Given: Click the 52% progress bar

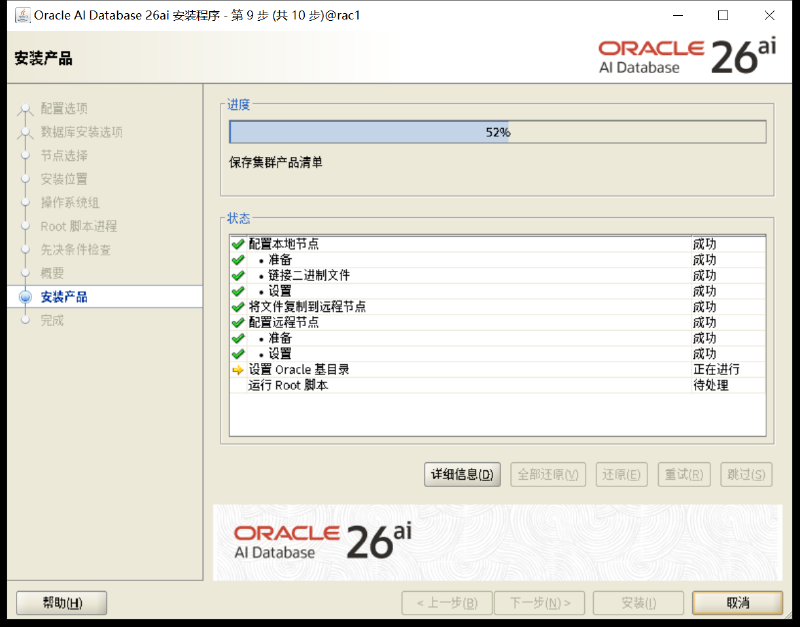Looking at the screenshot, I should click(x=498, y=132).
